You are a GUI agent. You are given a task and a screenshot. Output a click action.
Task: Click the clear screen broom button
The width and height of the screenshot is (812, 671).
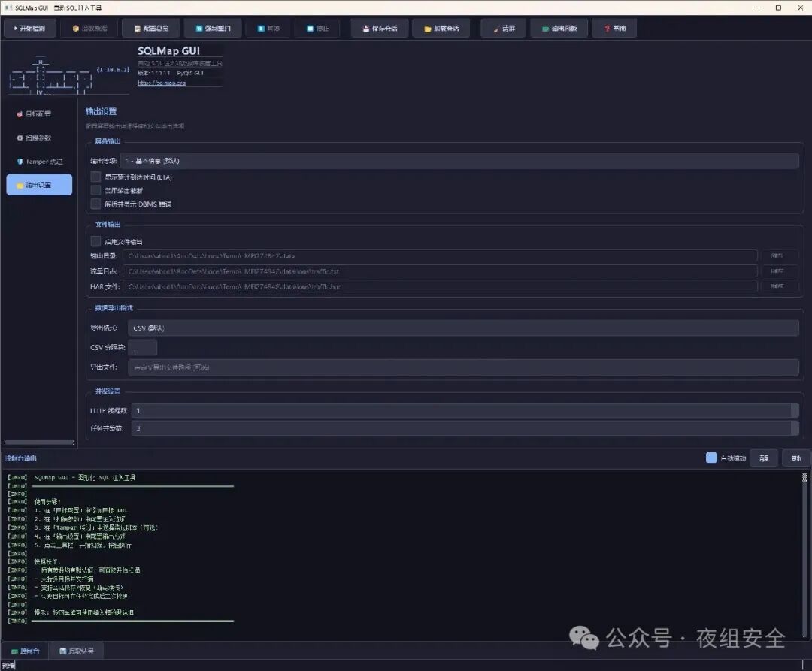point(504,28)
